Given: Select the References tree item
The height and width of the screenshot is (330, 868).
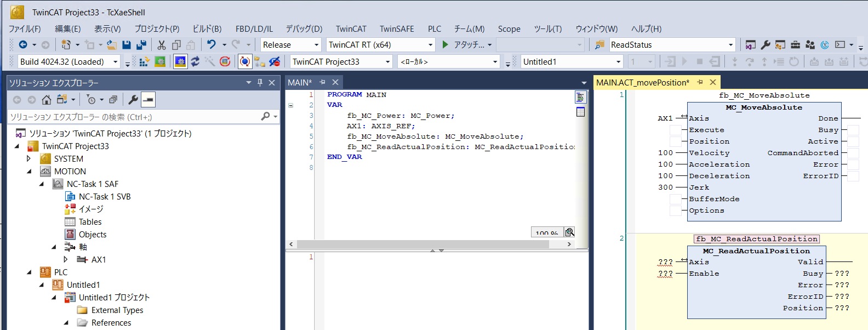Looking at the screenshot, I should [x=111, y=323].
